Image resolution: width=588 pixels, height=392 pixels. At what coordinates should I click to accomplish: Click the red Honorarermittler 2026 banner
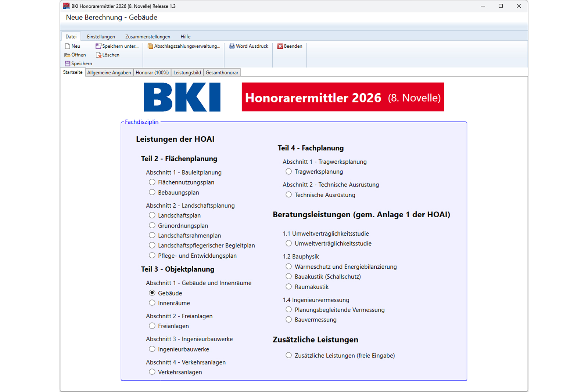point(343,97)
